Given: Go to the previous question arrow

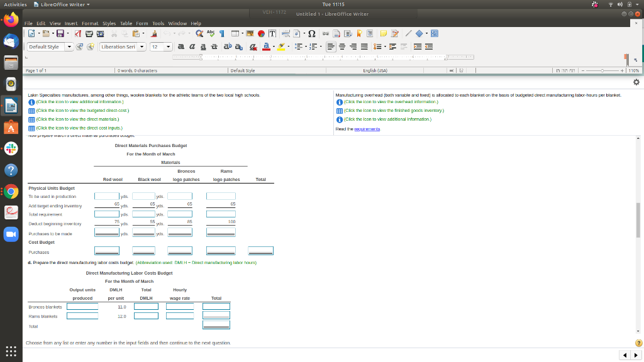Looking at the screenshot, I should pyautogui.click(x=625, y=356).
